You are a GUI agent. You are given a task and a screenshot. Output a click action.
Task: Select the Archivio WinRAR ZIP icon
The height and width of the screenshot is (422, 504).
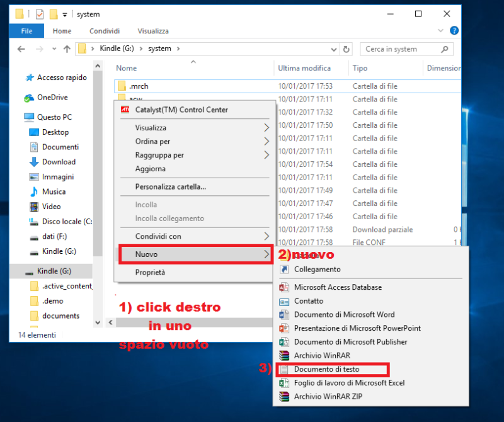(283, 397)
